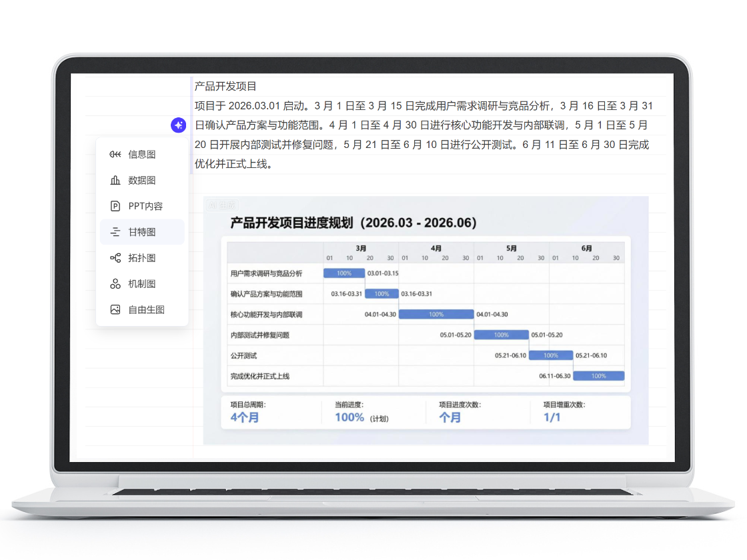Click the 甘特图 Gantt chart icon
This screenshot has width=747, height=560.
115,233
